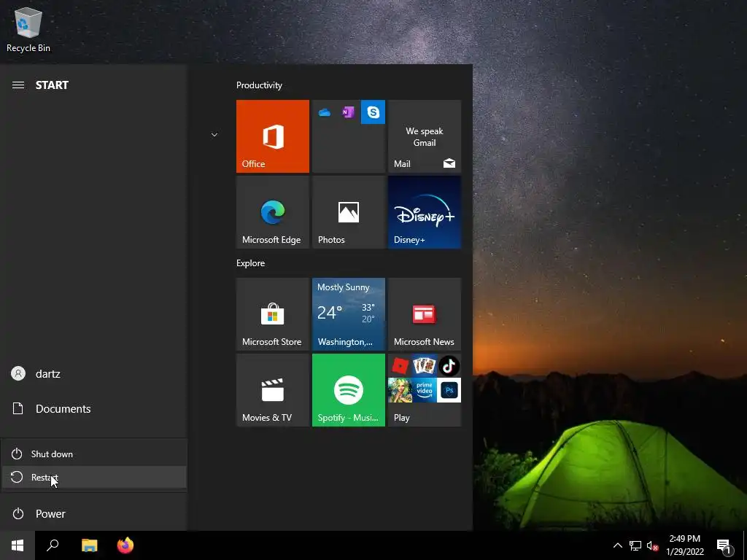Open the dartz user account menu

(x=94, y=374)
